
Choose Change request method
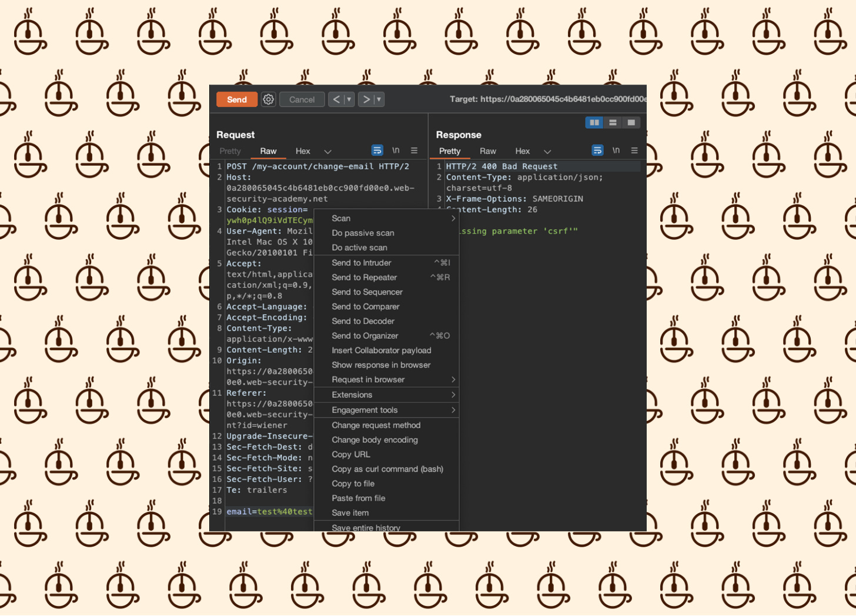386,425
